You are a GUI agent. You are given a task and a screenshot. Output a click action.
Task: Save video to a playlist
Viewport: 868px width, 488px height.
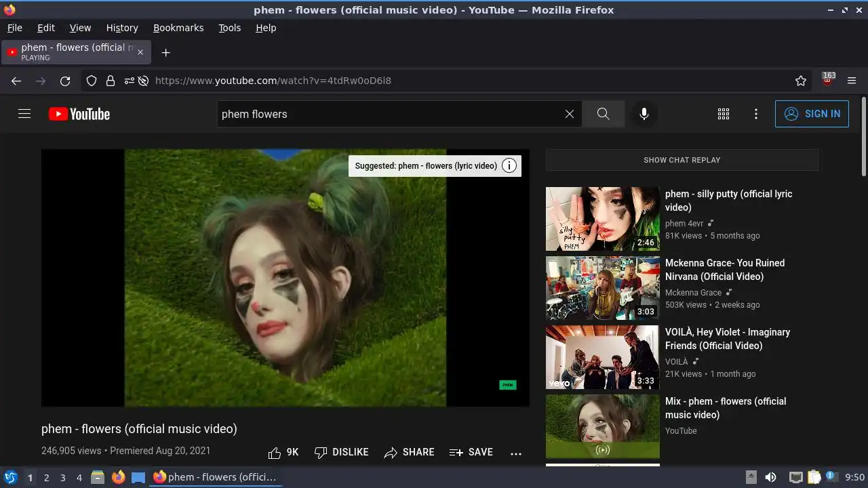(471, 452)
